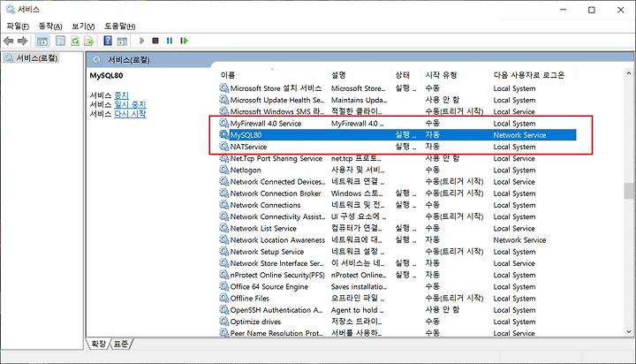The image size is (636, 364).
Task: Click the gear icon of Network Connections row
Action: click(x=223, y=204)
